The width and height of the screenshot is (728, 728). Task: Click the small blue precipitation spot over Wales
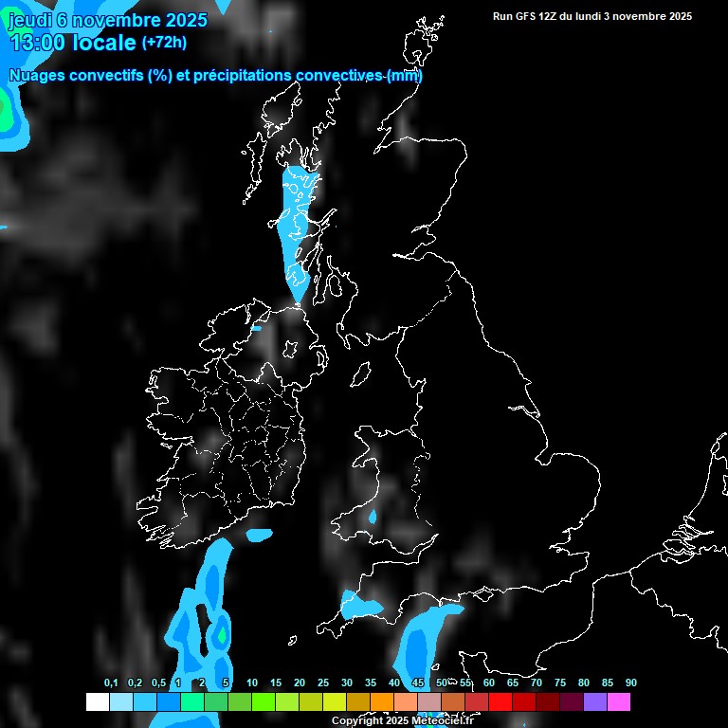(x=373, y=517)
